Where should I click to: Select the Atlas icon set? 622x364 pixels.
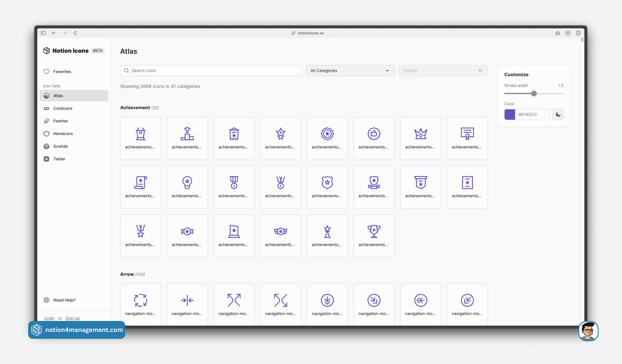click(x=74, y=96)
